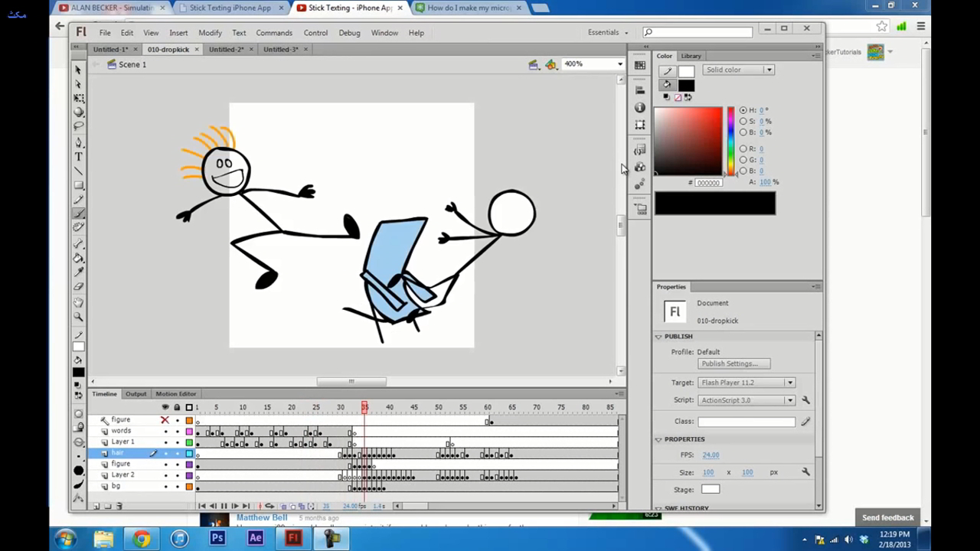Click the No Color icon in Color panel

(678, 97)
